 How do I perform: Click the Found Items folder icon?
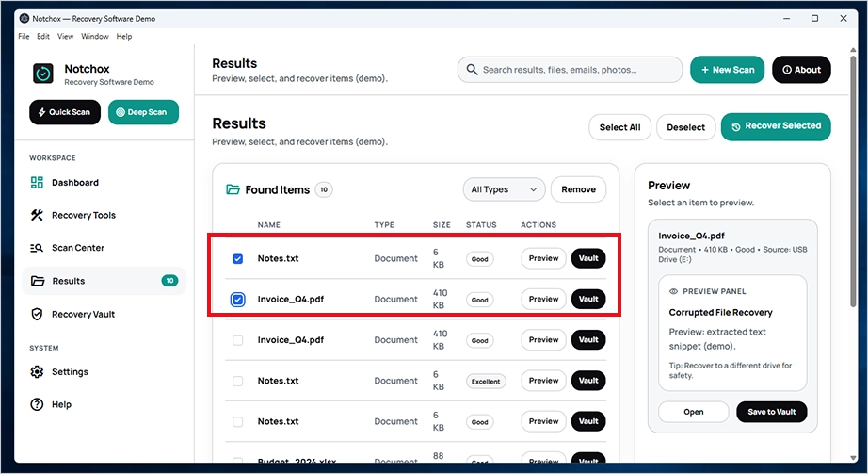[x=233, y=189]
